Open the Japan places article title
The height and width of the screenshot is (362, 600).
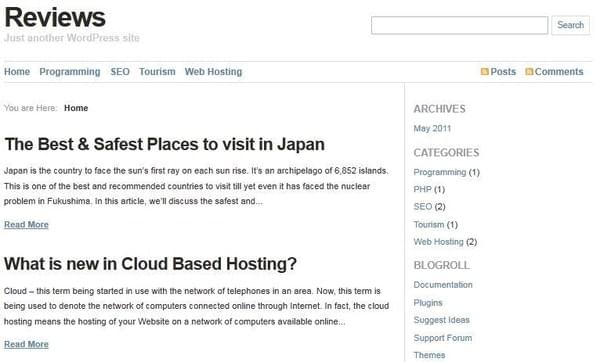[x=165, y=145]
